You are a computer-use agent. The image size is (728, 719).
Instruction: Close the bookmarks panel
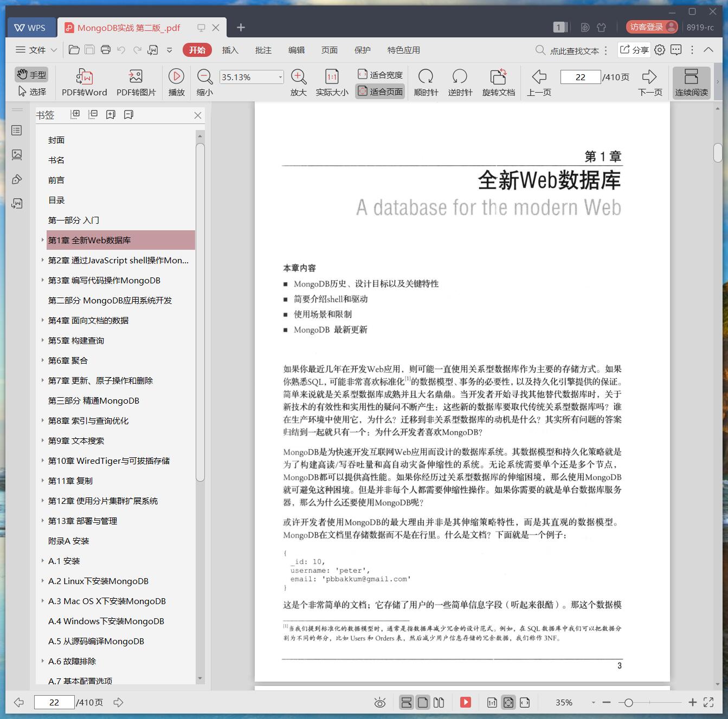point(198,115)
